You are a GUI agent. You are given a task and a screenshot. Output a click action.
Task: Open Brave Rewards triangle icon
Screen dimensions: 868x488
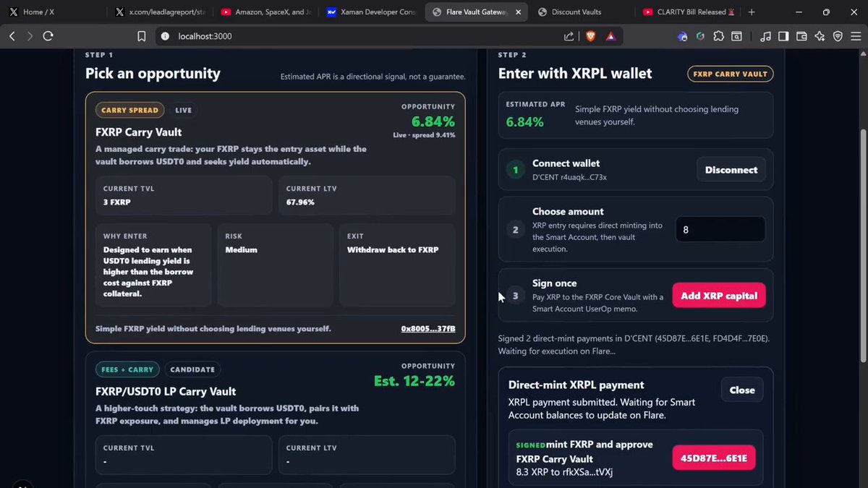(610, 36)
